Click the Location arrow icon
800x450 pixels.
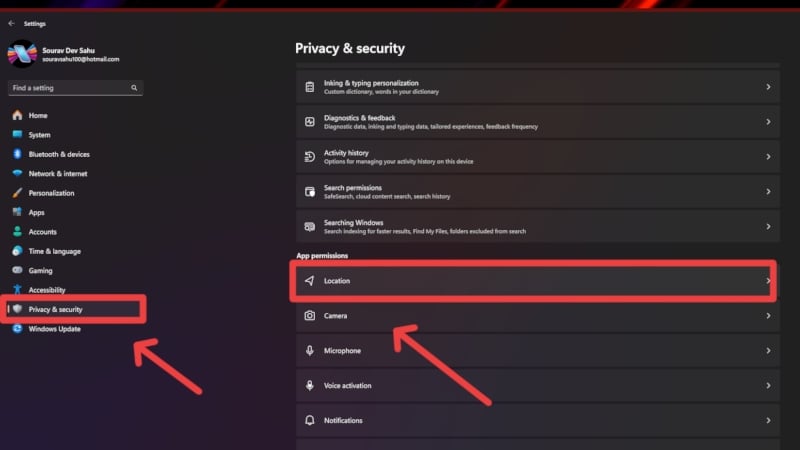click(x=309, y=281)
